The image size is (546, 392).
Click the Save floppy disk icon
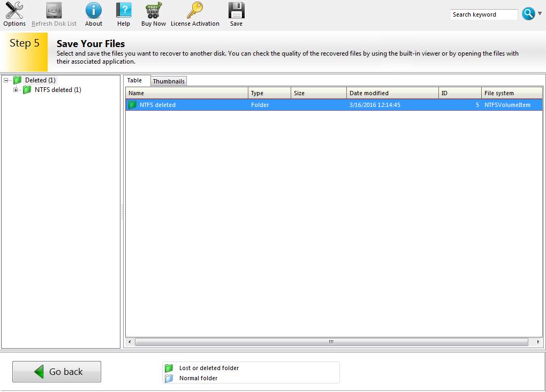click(x=236, y=11)
